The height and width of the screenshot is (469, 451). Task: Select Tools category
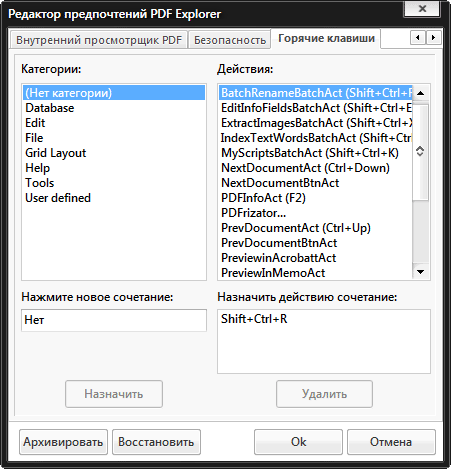coord(114,183)
